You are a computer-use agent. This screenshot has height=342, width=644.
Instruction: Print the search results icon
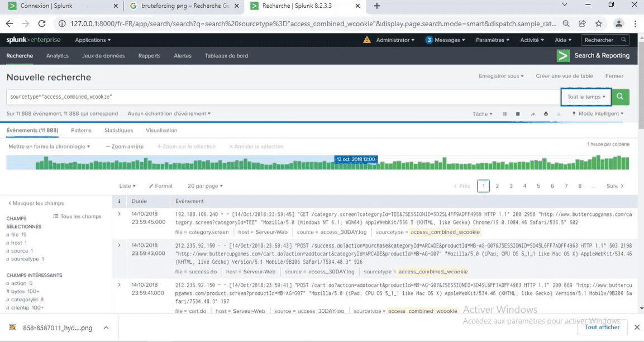click(546, 114)
